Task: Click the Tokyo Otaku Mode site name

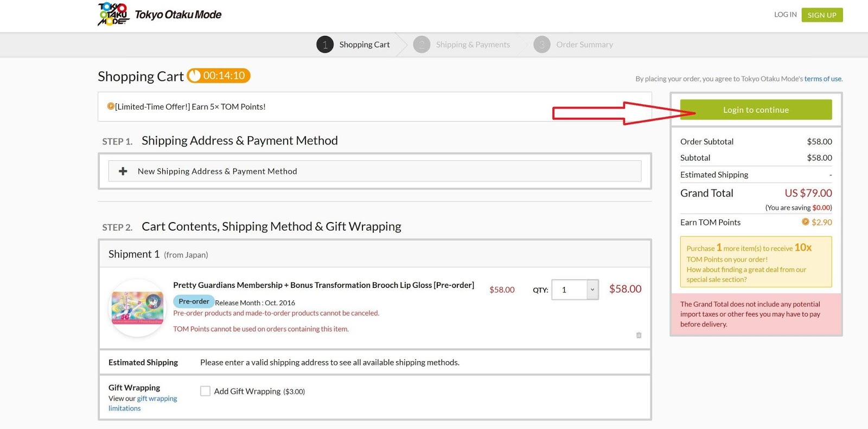Action: click(x=178, y=15)
